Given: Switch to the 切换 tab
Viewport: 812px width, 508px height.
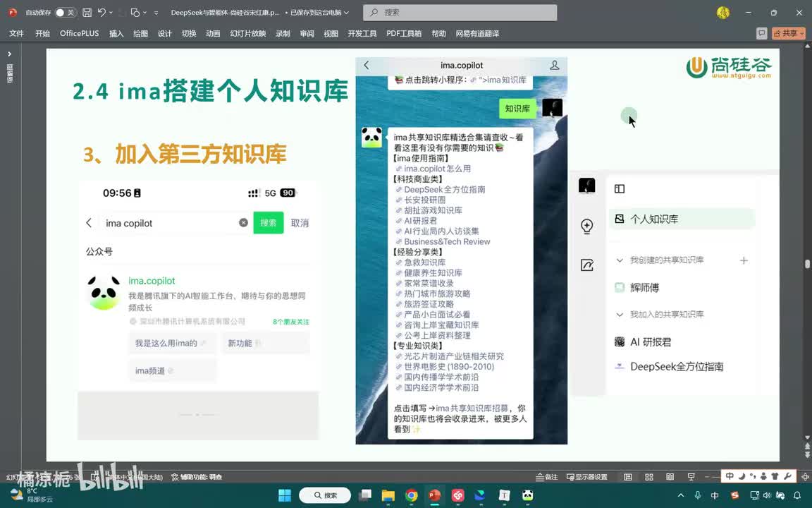Looking at the screenshot, I should pyautogui.click(x=188, y=33).
